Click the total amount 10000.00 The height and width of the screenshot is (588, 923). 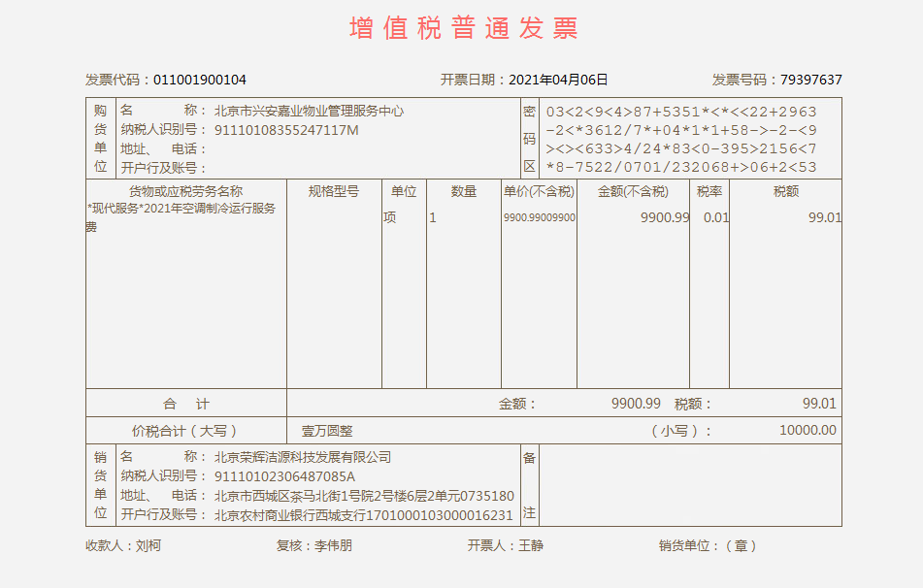[x=807, y=431]
